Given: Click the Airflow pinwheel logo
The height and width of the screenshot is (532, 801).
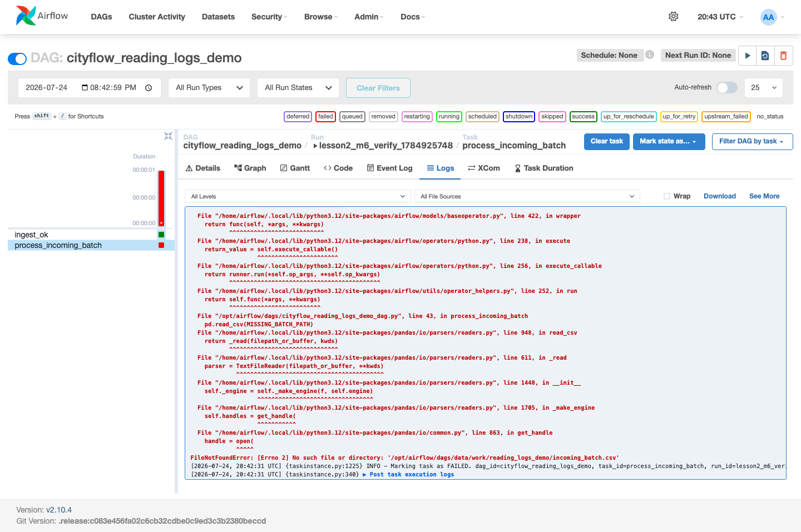Looking at the screenshot, I should click(26, 16).
